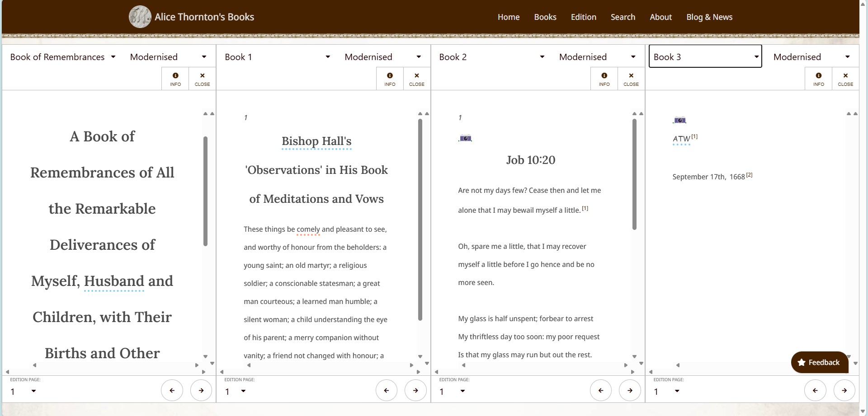Go to previous page in Book of Remembrances
This screenshot has width=868, height=416.
click(x=172, y=390)
